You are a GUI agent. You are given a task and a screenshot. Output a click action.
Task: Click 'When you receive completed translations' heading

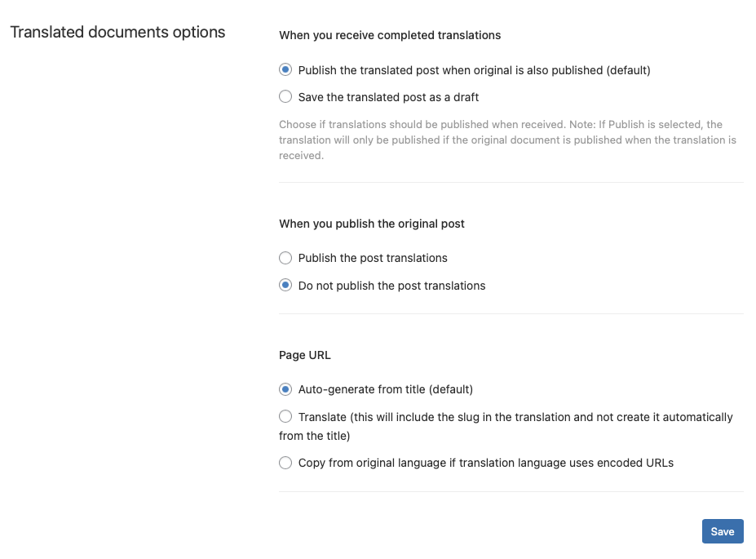point(390,35)
